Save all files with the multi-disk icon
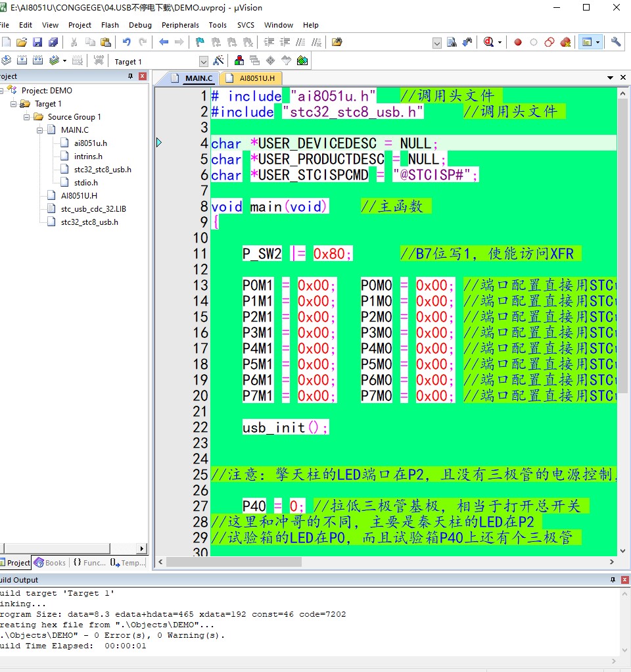 [x=53, y=42]
